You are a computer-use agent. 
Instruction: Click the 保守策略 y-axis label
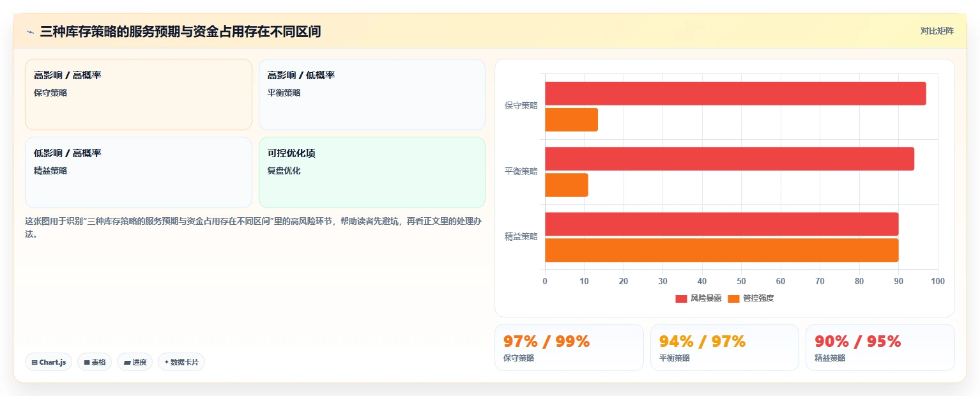(521, 106)
